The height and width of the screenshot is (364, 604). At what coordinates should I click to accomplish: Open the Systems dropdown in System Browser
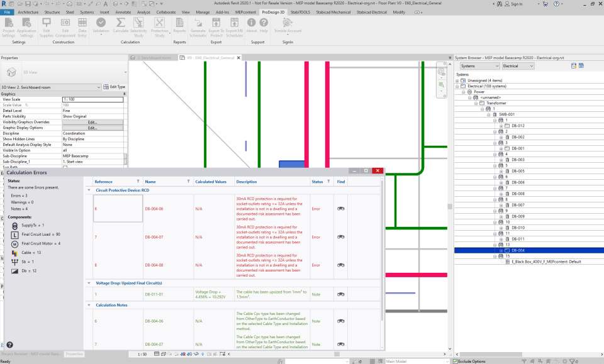point(479,65)
